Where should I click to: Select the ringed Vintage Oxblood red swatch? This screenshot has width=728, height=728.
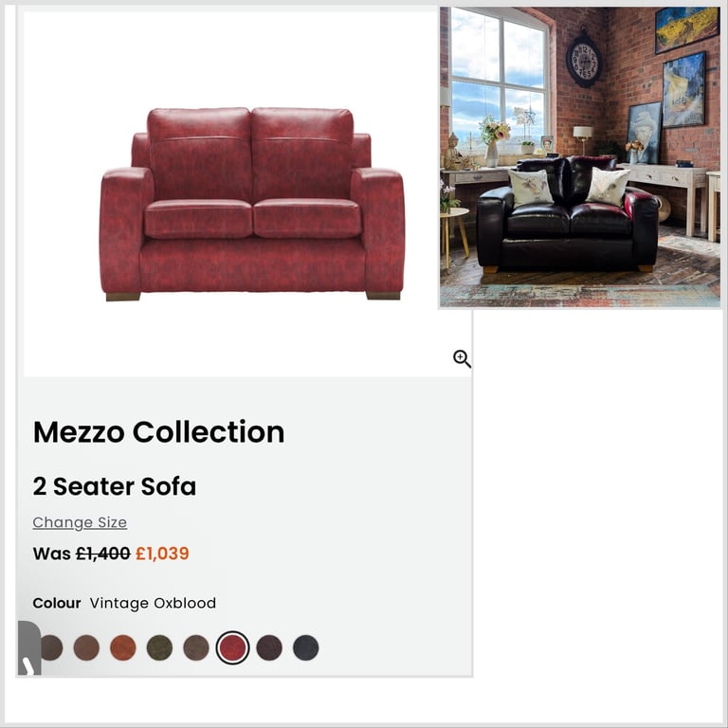point(232,647)
